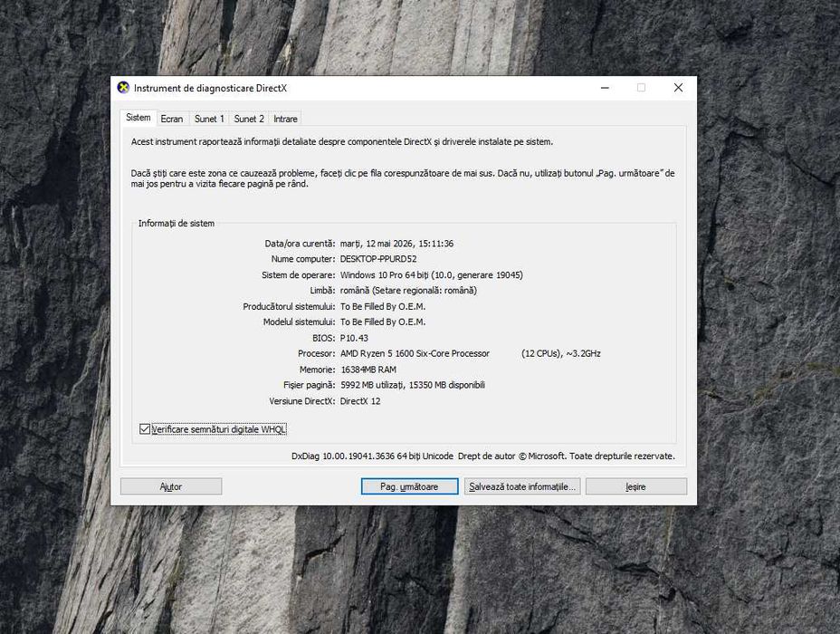Click the Informații de sistem group label
The height and width of the screenshot is (634, 840).
click(x=177, y=224)
